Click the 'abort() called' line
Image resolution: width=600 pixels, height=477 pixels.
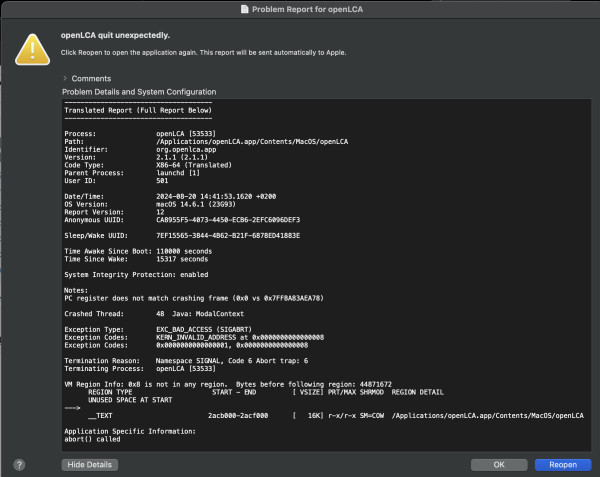coord(92,439)
